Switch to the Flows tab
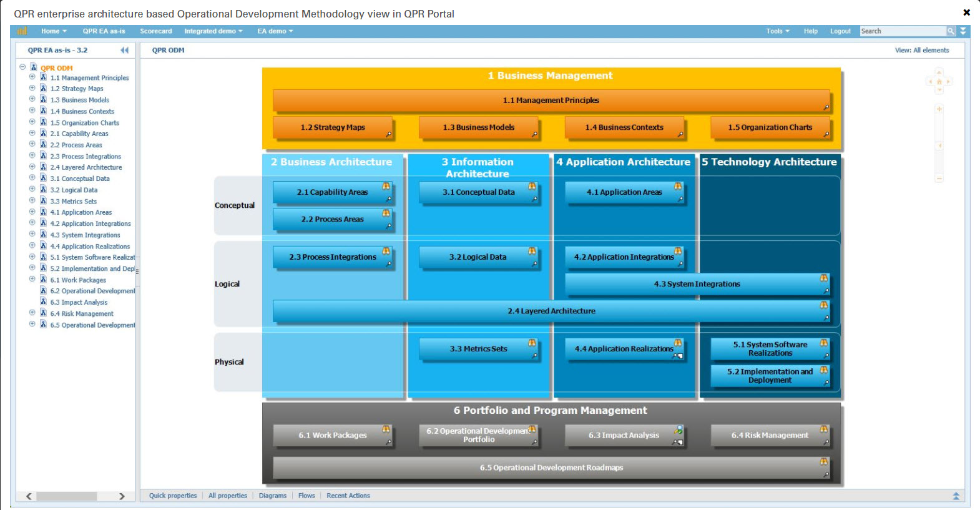The image size is (980, 510). pyautogui.click(x=306, y=496)
